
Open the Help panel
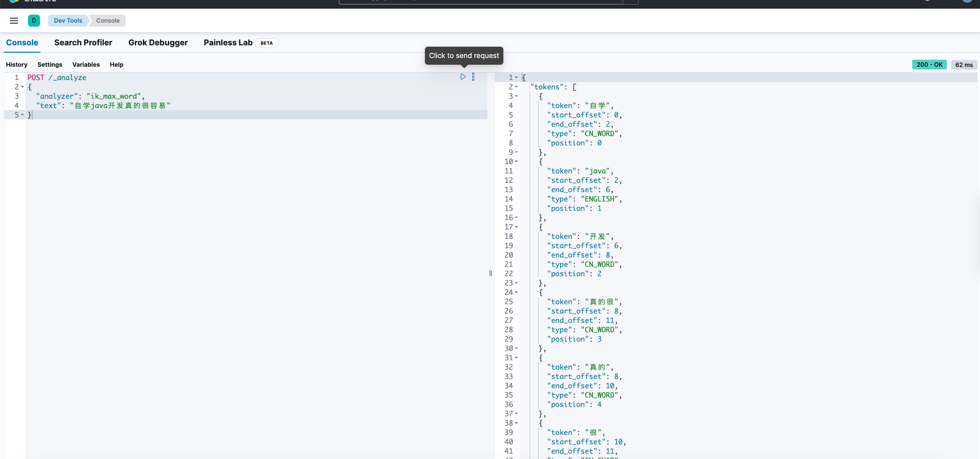(116, 65)
